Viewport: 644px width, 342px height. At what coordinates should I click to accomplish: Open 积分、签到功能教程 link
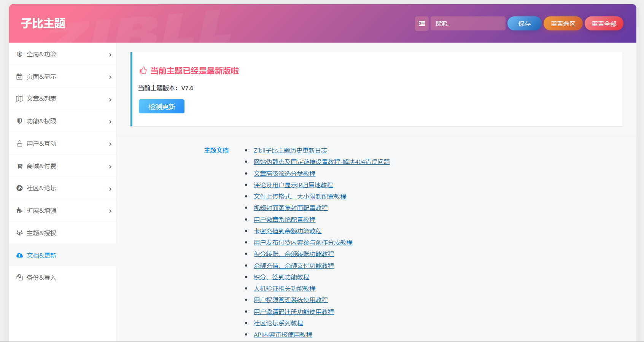tap(281, 277)
